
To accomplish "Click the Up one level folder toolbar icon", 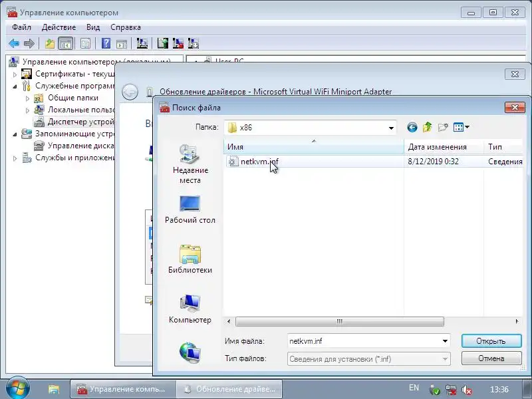I will pos(50,43).
